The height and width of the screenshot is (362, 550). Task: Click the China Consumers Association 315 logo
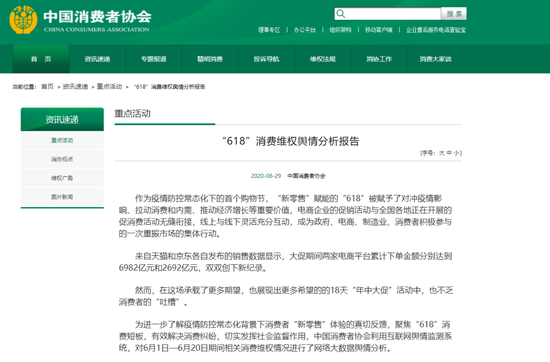pos(23,20)
